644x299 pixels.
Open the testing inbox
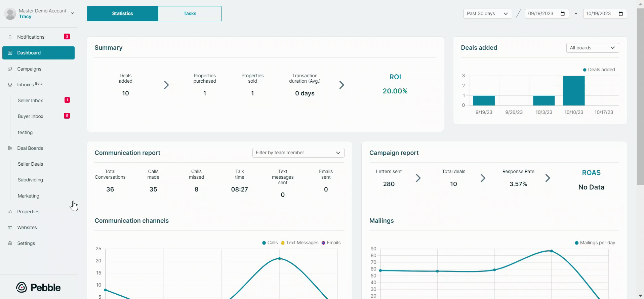[25, 132]
